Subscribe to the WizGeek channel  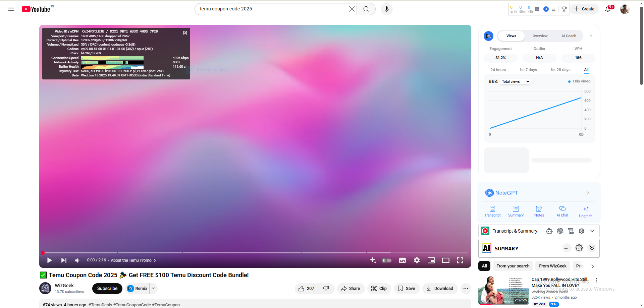tap(107, 289)
